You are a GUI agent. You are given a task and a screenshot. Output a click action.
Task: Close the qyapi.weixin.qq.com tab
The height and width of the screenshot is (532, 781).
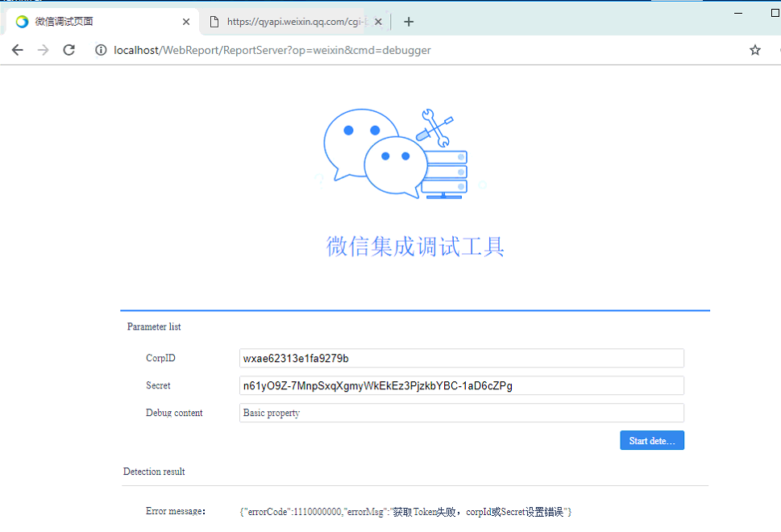point(378,22)
